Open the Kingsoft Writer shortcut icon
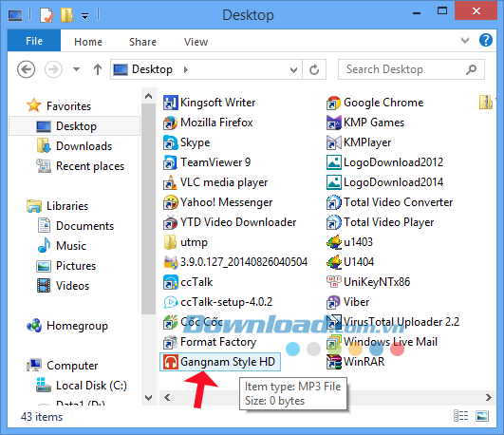The width and height of the screenshot is (504, 435). point(170,103)
